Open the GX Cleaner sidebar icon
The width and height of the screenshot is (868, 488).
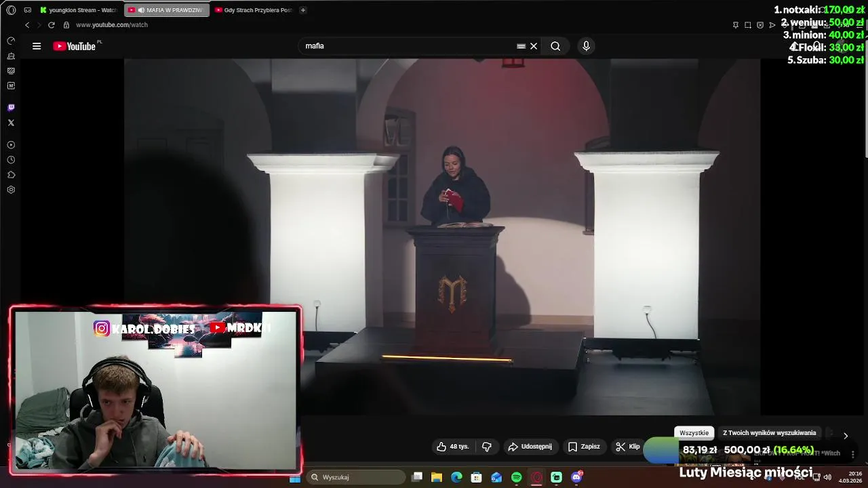11,56
